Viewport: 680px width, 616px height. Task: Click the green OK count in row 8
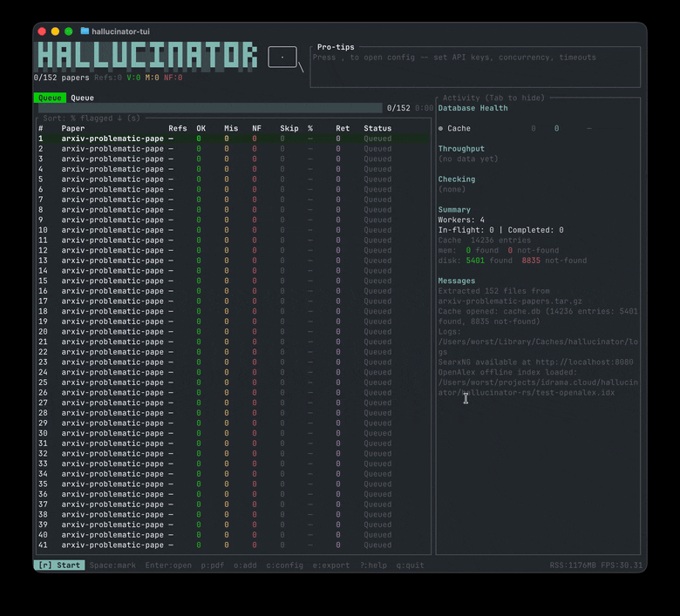199,210
